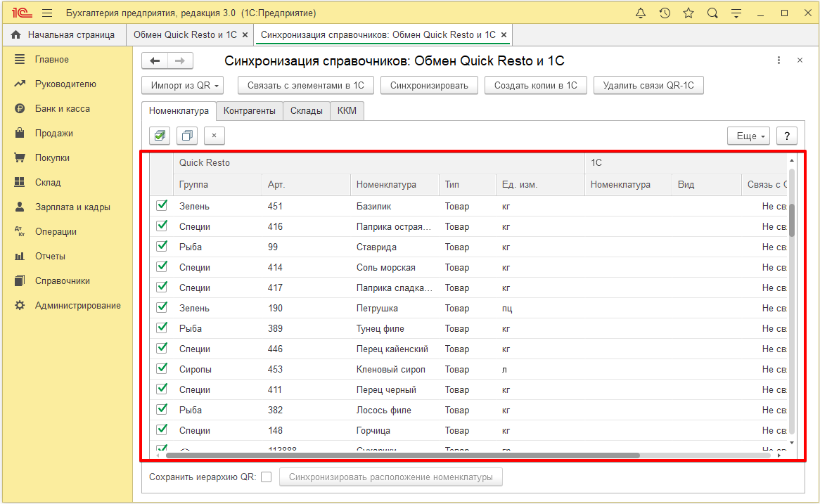820x504 pixels.
Task: Open Главное section icon
Action: 20,60
